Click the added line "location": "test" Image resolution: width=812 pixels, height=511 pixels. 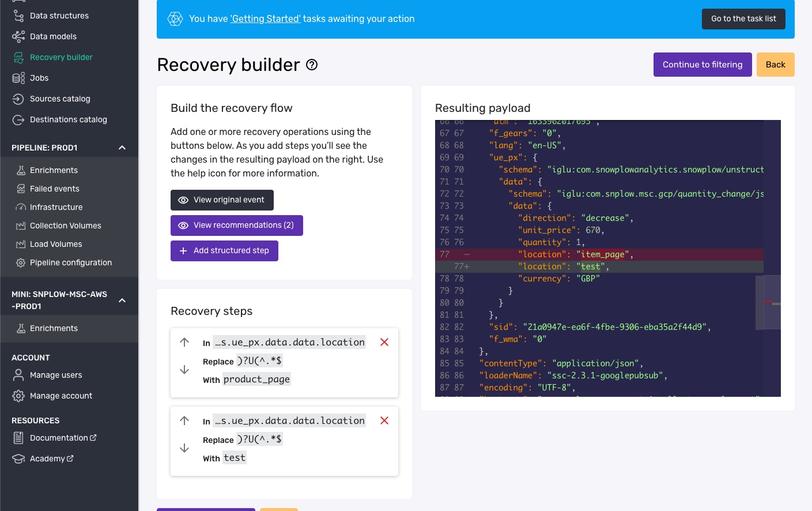point(599,266)
